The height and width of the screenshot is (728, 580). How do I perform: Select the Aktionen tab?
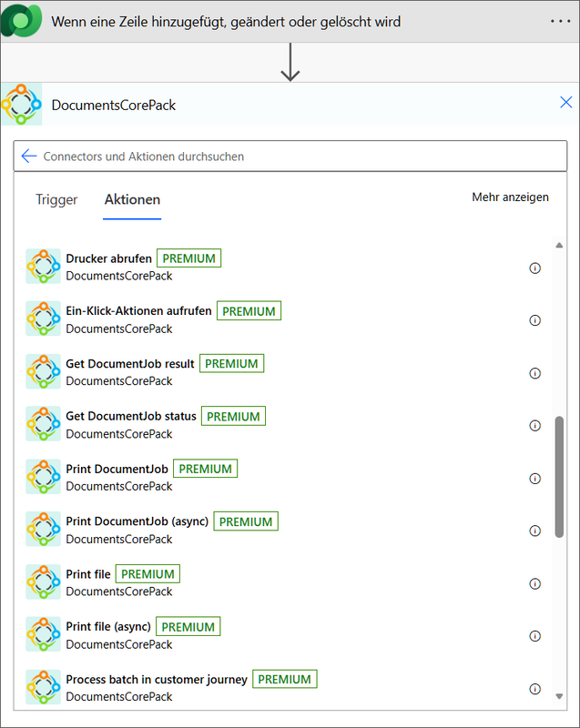point(132,200)
